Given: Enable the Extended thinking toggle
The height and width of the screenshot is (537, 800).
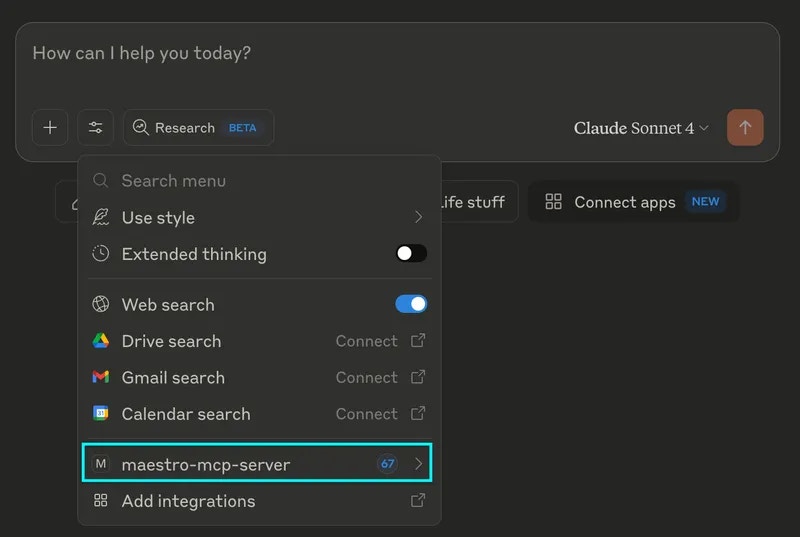Looking at the screenshot, I should [411, 254].
